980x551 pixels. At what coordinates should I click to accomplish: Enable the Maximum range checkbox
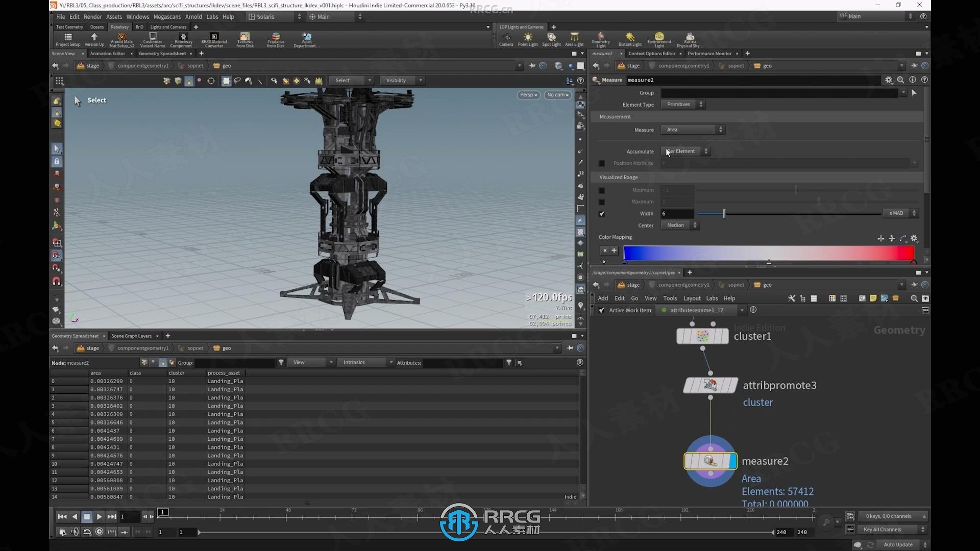coord(602,202)
